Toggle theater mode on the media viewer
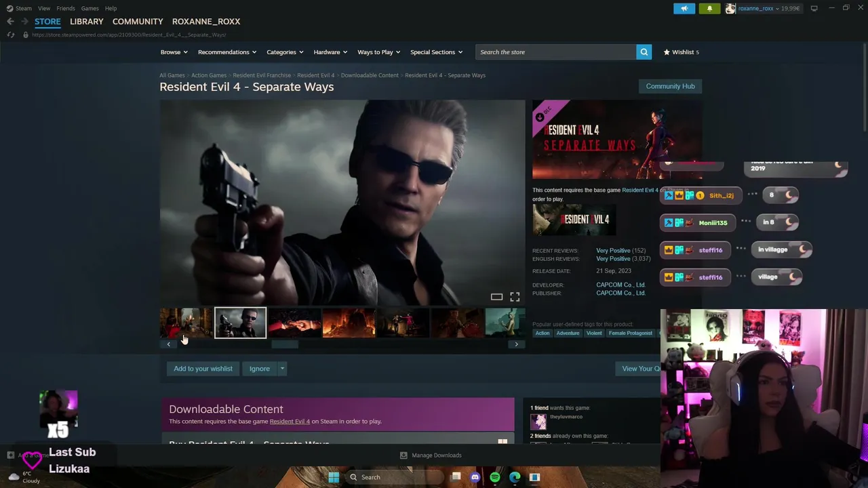Image resolution: width=868 pixels, height=488 pixels. point(496,297)
